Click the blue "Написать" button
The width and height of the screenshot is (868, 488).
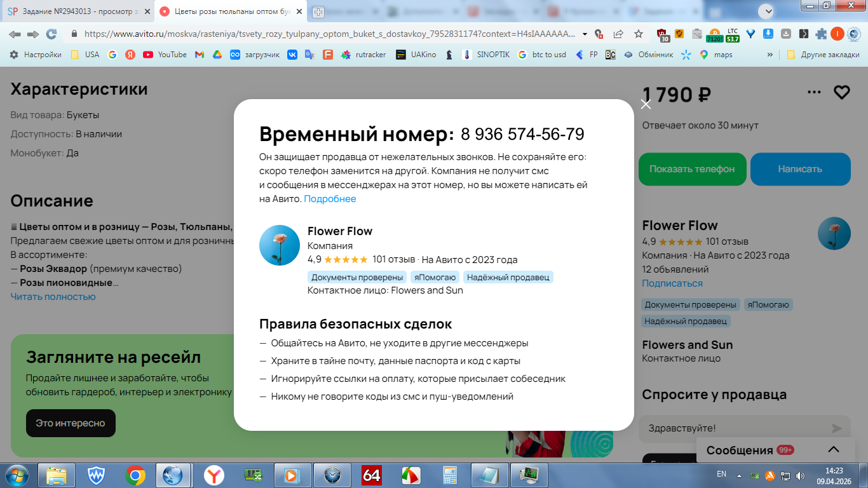point(800,169)
